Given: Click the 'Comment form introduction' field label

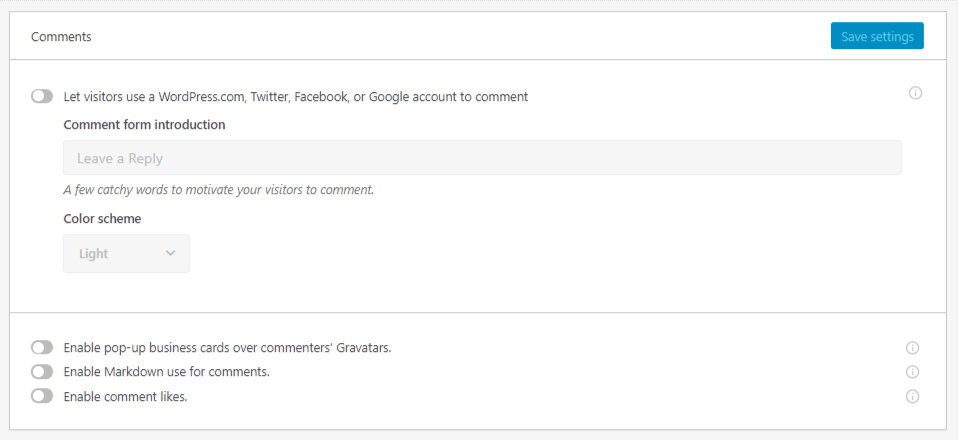Looking at the screenshot, I should (x=144, y=125).
